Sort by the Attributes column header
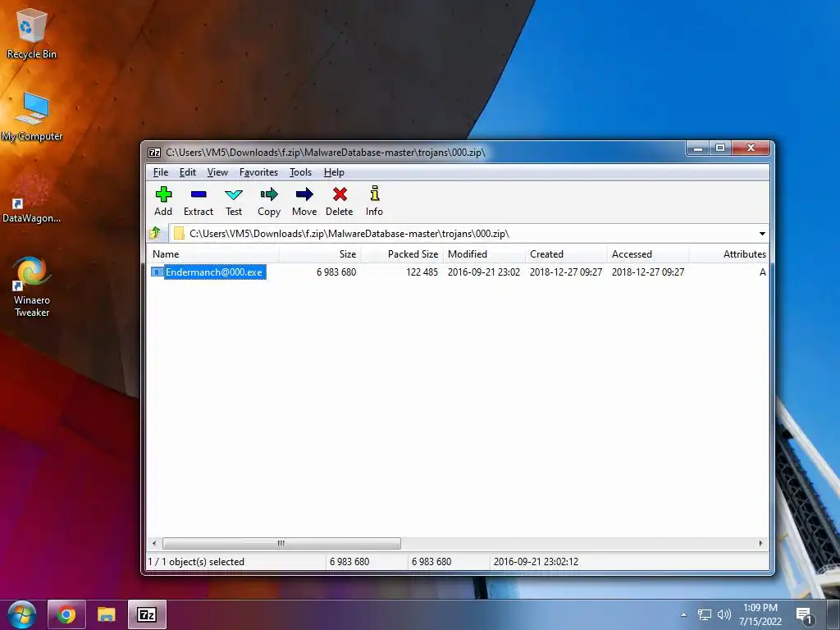This screenshot has height=630, width=840. [x=729, y=254]
